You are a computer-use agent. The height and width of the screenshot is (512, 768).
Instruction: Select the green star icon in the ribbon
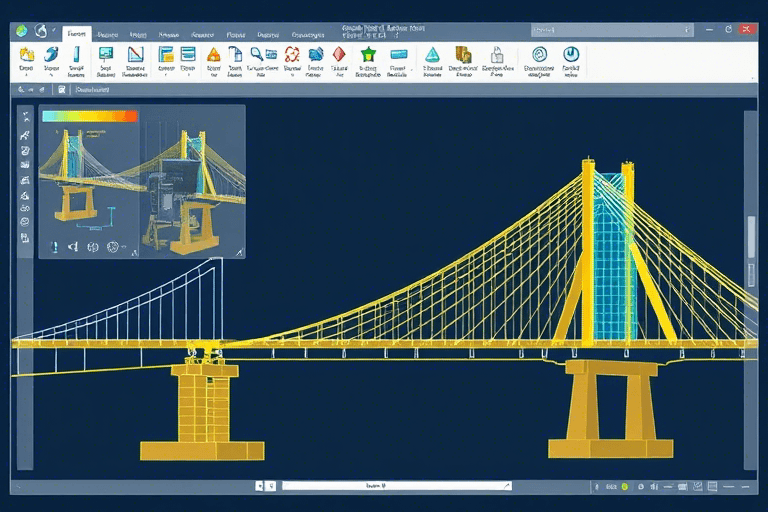(x=368, y=55)
